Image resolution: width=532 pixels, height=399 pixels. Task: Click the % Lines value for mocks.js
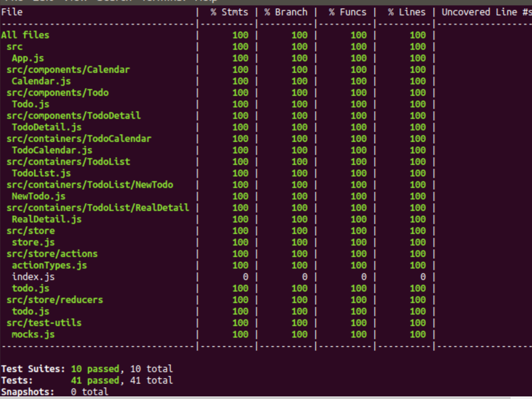[x=417, y=335]
